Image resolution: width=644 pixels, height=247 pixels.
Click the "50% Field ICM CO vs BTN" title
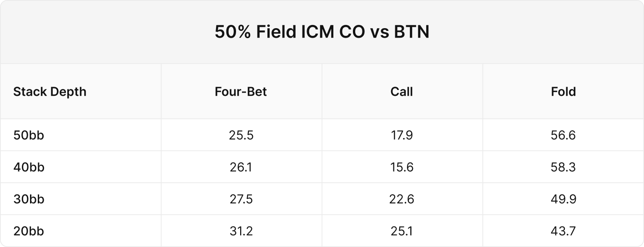[x=322, y=33]
